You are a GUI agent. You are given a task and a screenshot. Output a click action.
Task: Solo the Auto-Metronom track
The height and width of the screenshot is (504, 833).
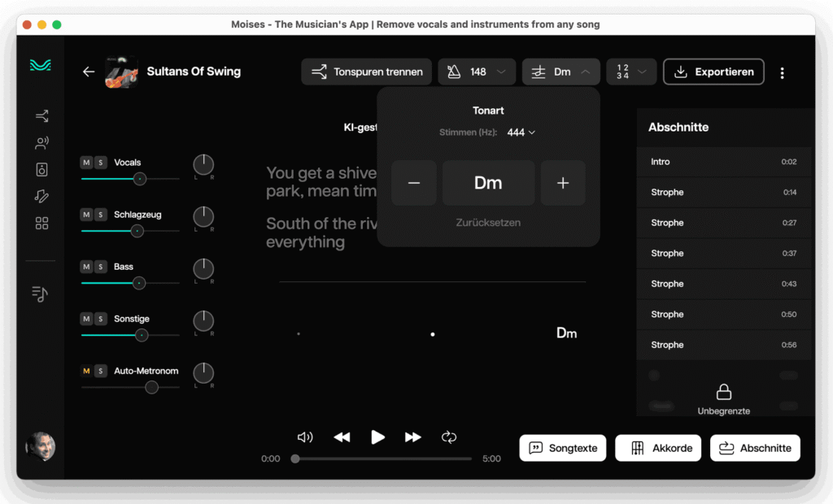(x=100, y=371)
